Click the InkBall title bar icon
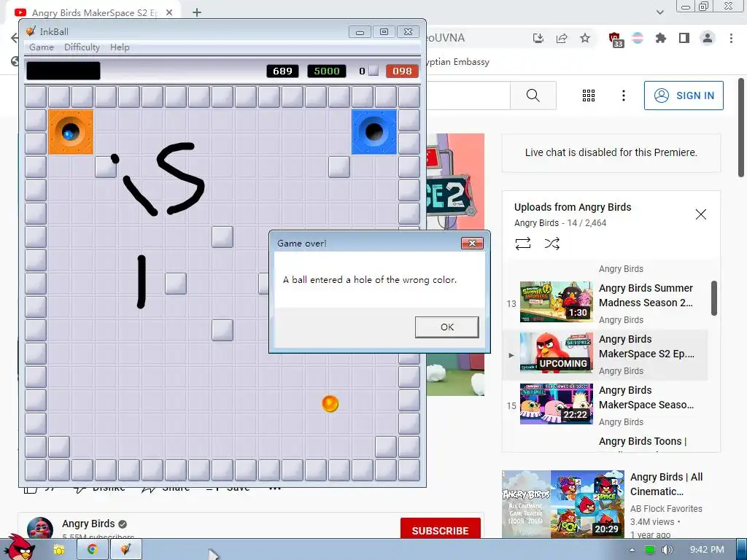747x560 pixels. [31, 31]
